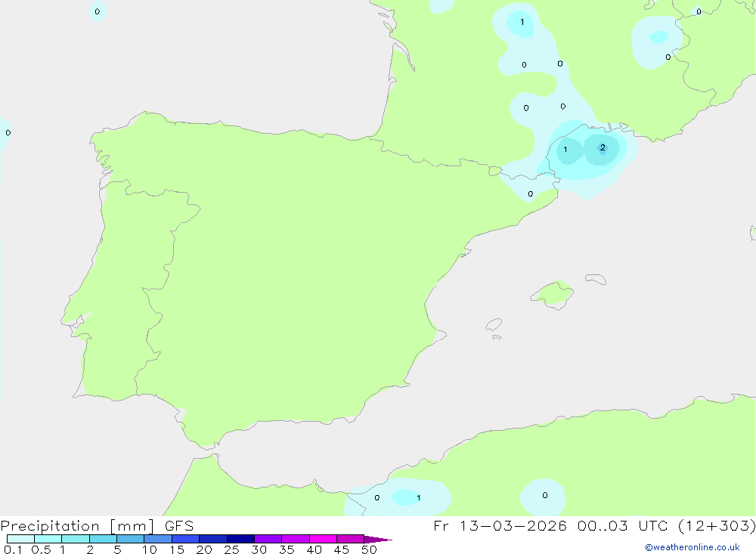Pick the 25–30 mm dark navy legend swatch
This screenshot has width=756, height=554.
(240, 539)
